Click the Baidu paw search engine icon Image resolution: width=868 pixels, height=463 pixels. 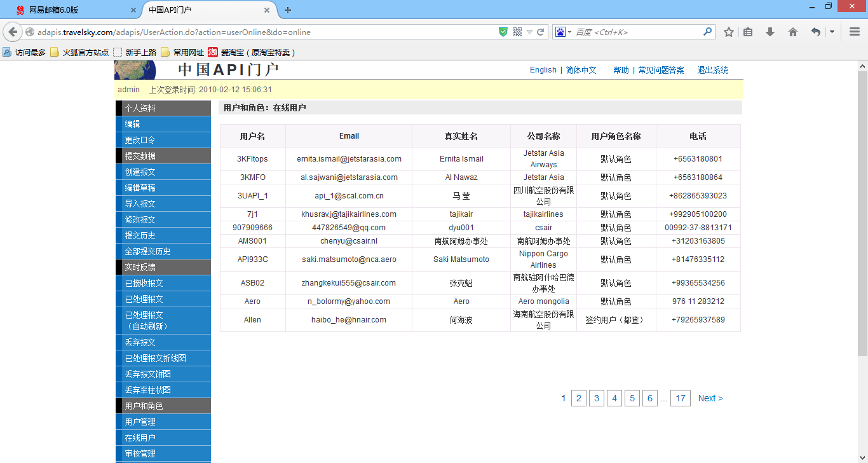[560, 32]
